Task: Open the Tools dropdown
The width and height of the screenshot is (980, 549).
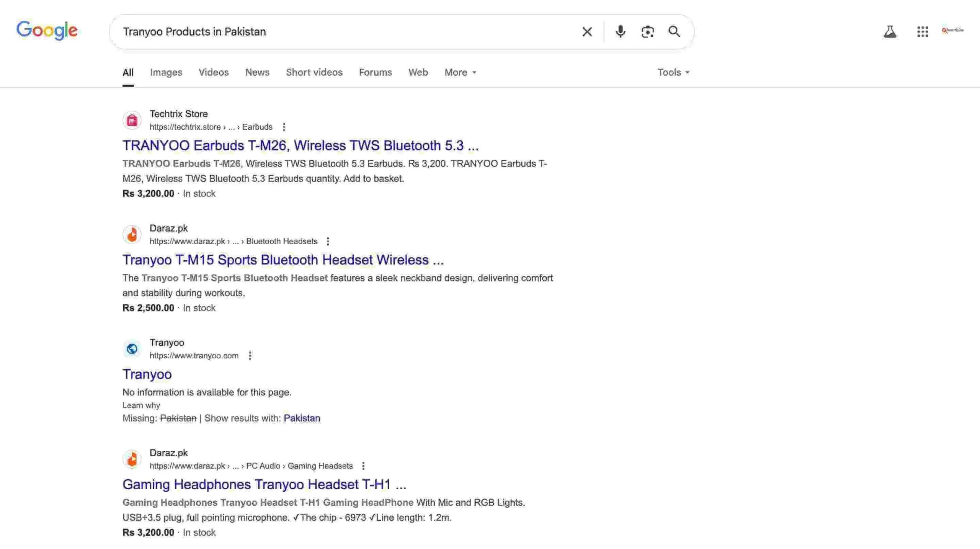Action: click(673, 72)
